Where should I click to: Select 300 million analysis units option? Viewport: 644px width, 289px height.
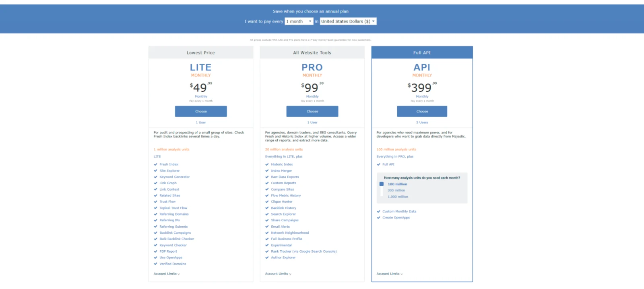click(x=396, y=190)
